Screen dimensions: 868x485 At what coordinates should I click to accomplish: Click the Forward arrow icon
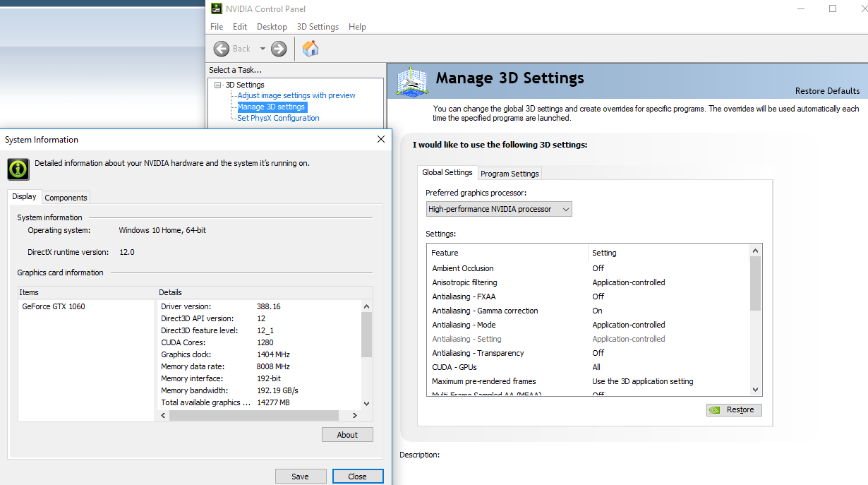279,49
